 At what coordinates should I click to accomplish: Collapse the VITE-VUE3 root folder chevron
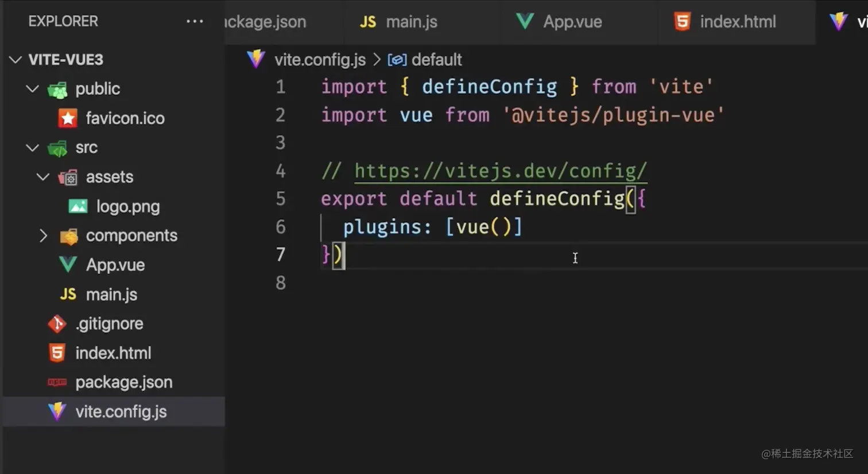(15, 60)
